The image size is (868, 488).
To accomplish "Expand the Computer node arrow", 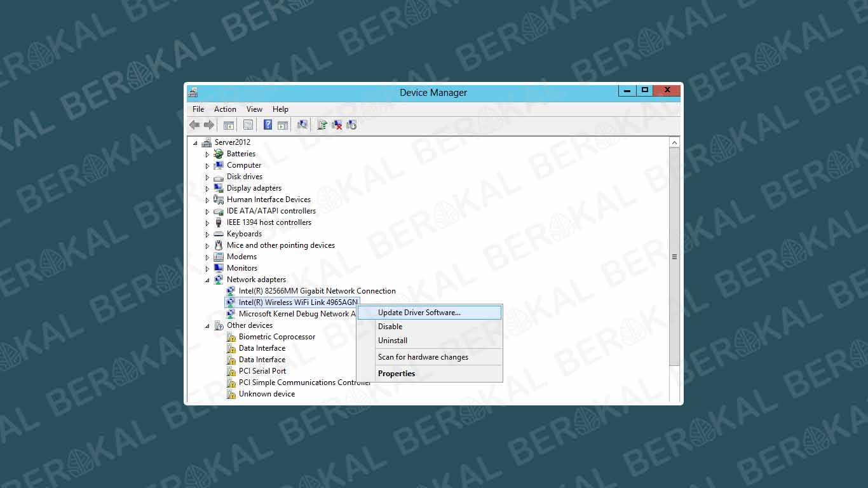I will pyautogui.click(x=207, y=166).
